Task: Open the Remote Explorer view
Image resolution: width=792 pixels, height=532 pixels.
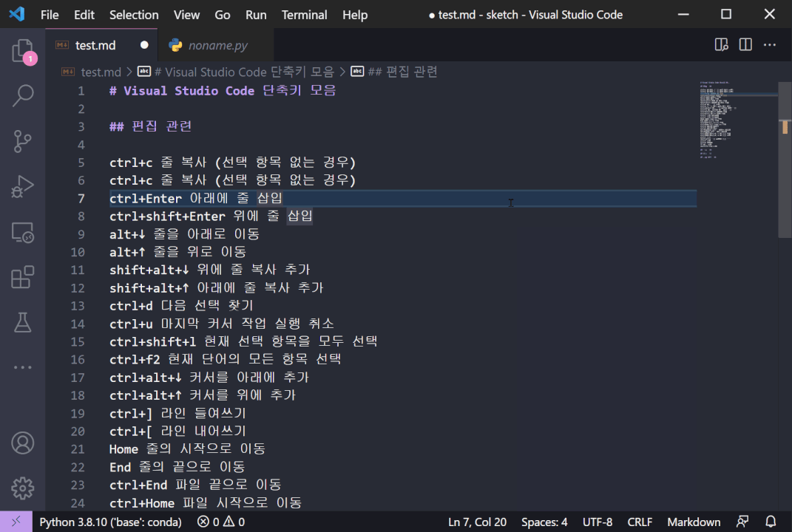Action: click(23, 232)
